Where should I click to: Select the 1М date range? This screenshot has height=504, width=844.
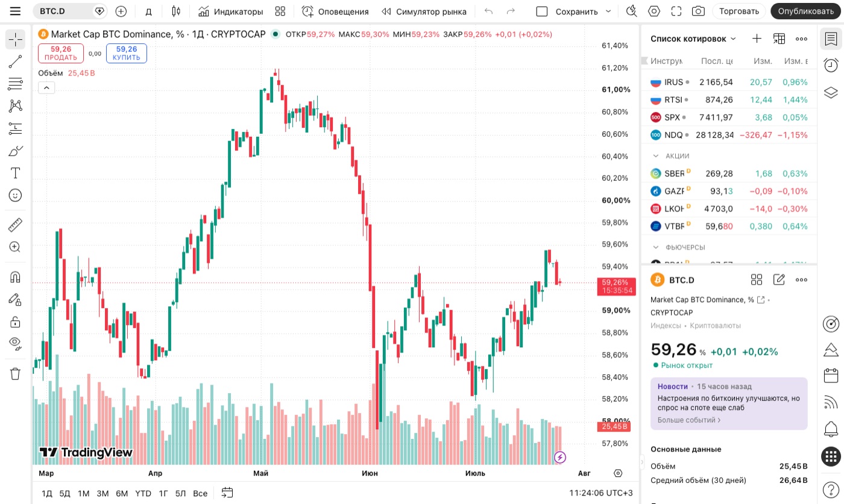pos(83,493)
